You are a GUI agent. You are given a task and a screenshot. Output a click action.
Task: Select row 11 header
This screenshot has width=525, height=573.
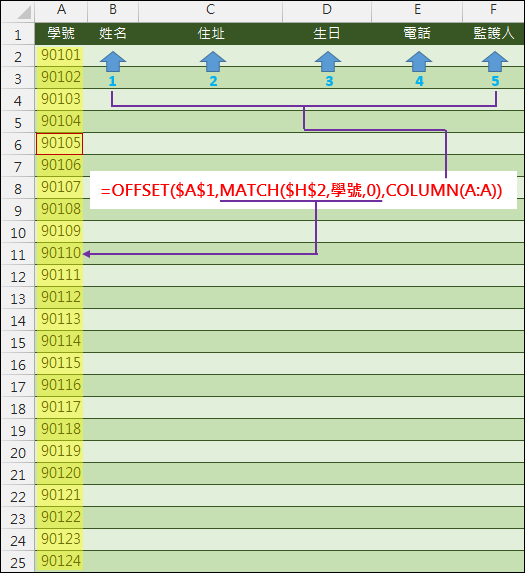pyautogui.click(x=18, y=254)
